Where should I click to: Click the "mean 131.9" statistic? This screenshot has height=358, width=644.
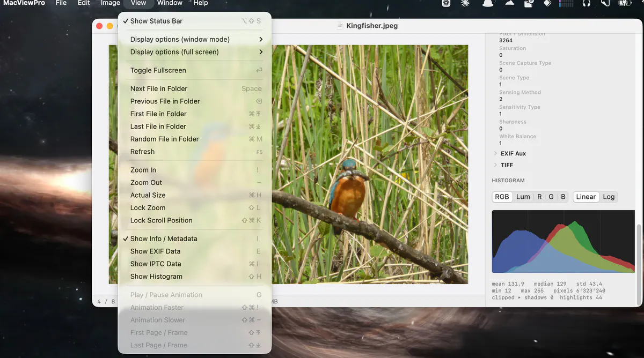pos(508,284)
